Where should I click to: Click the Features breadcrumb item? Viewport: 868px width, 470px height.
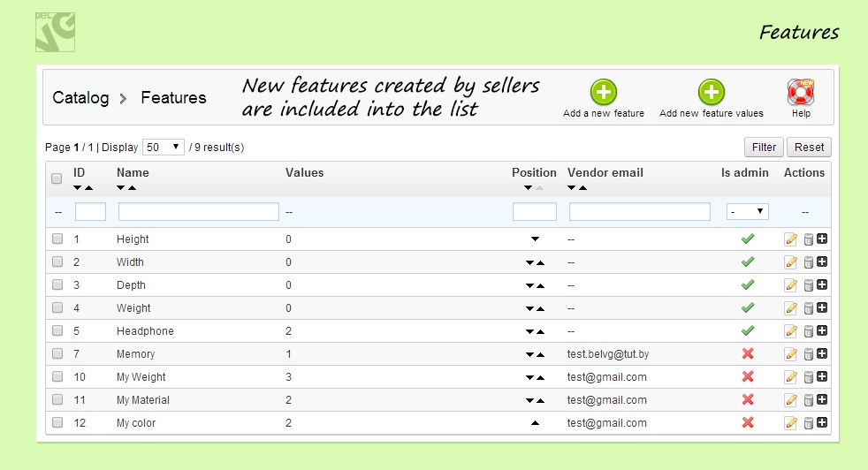click(x=173, y=98)
